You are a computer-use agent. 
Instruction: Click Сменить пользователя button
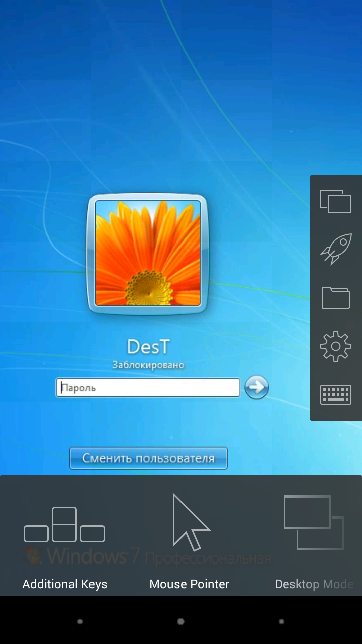(x=148, y=458)
